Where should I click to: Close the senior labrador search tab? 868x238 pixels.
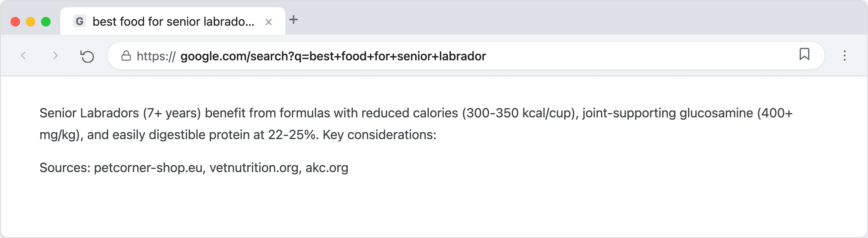coord(268,21)
